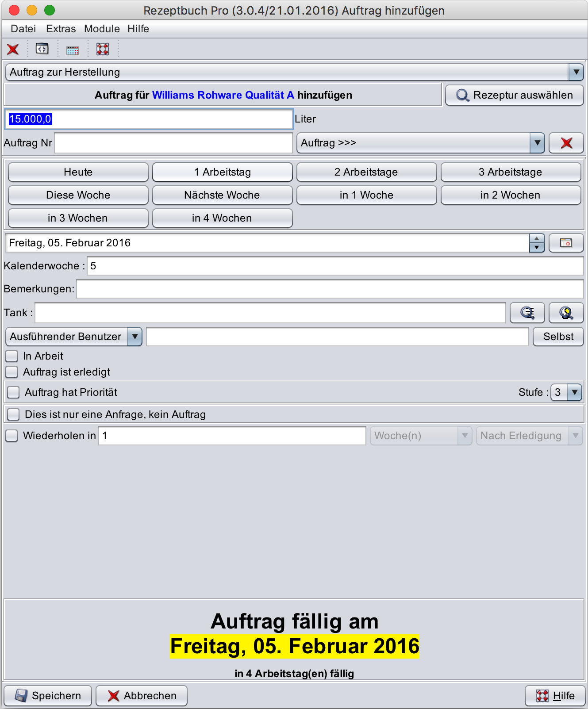Image resolution: width=588 pixels, height=709 pixels.
Task: Enable the 'In Arbeit' checkbox
Action: pyautogui.click(x=12, y=356)
